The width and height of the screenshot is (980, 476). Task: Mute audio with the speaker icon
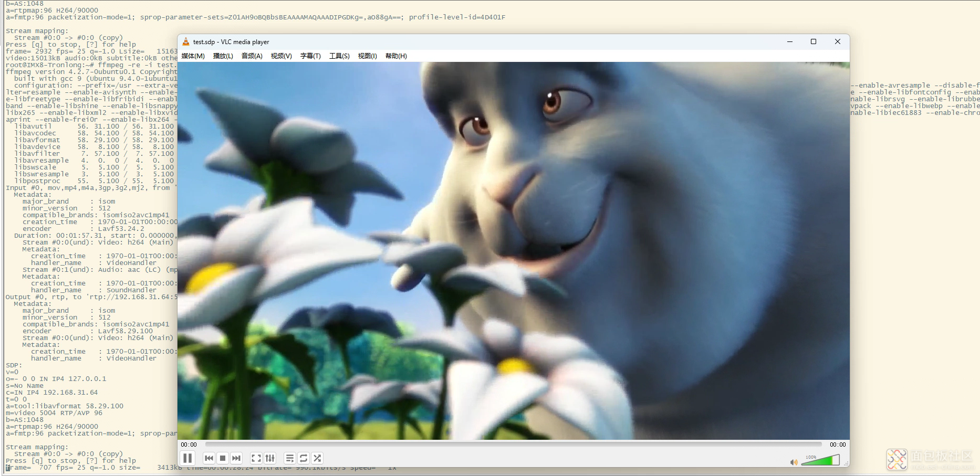click(x=794, y=462)
